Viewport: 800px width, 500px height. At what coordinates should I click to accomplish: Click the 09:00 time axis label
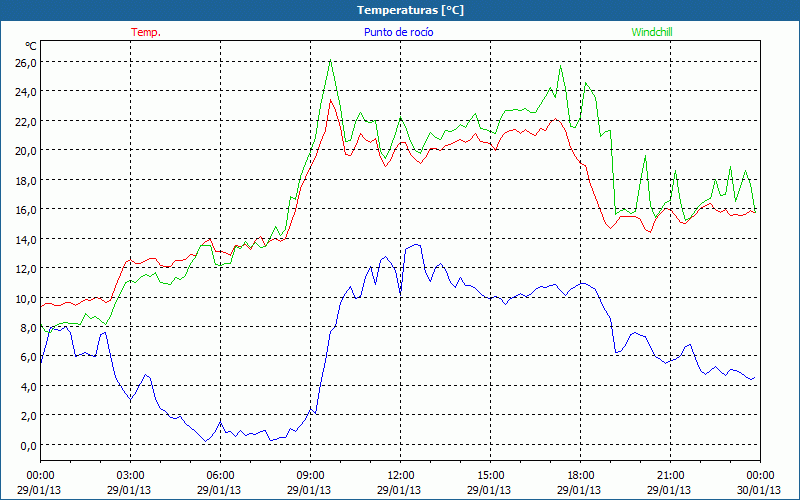(x=310, y=476)
